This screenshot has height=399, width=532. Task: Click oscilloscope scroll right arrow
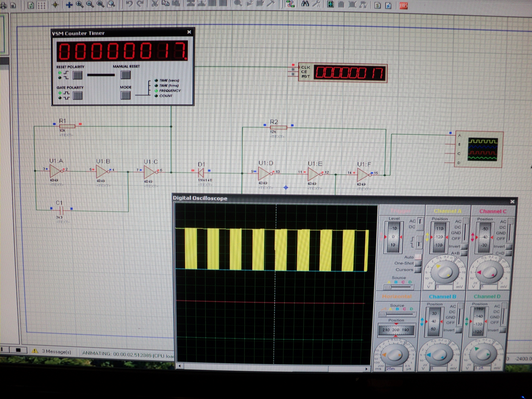pyautogui.click(x=366, y=369)
